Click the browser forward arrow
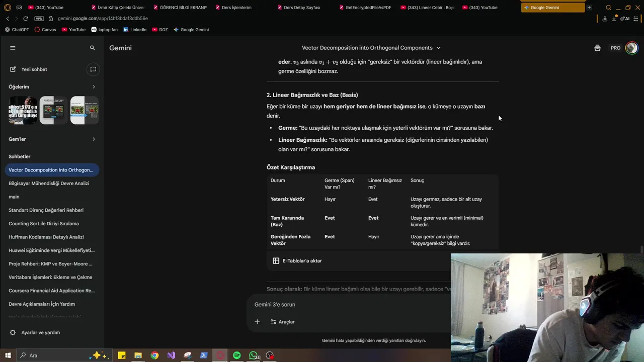The width and height of the screenshot is (644, 362). (16, 19)
